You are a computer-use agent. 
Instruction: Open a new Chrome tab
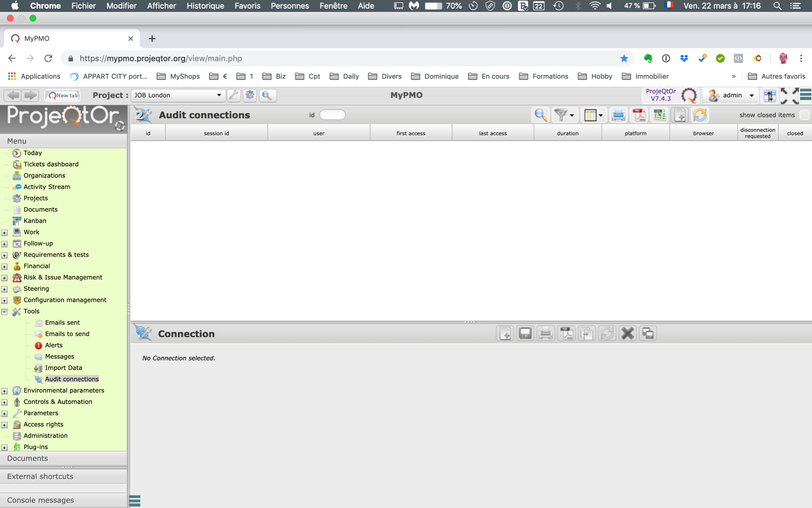152,39
